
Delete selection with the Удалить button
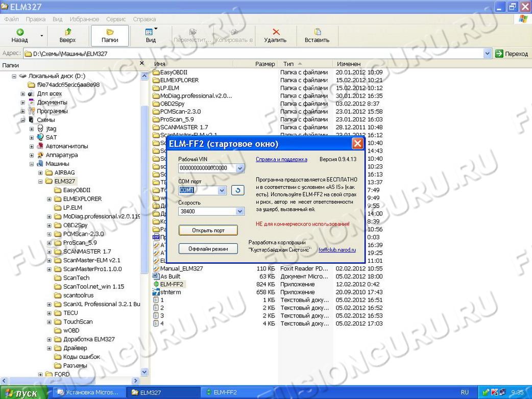(275, 36)
